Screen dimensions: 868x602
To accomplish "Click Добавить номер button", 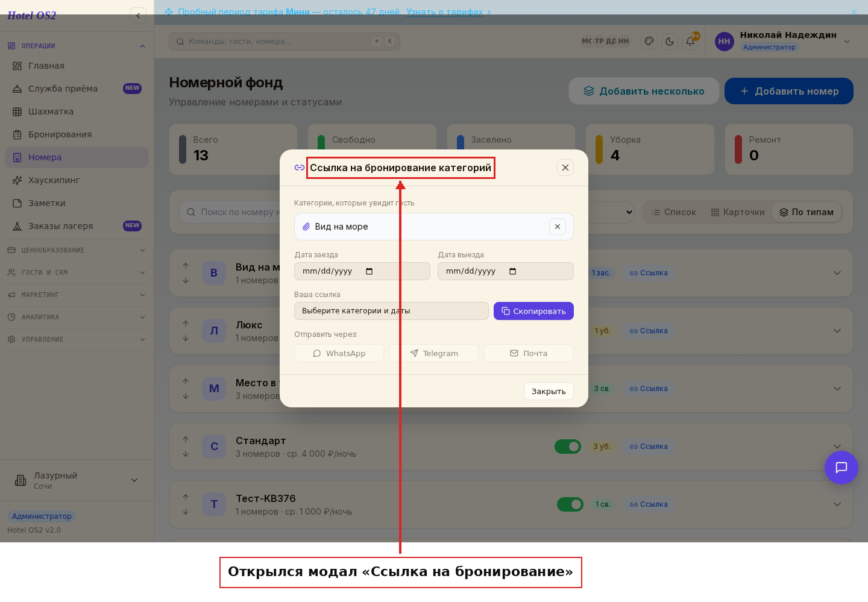I will [789, 91].
